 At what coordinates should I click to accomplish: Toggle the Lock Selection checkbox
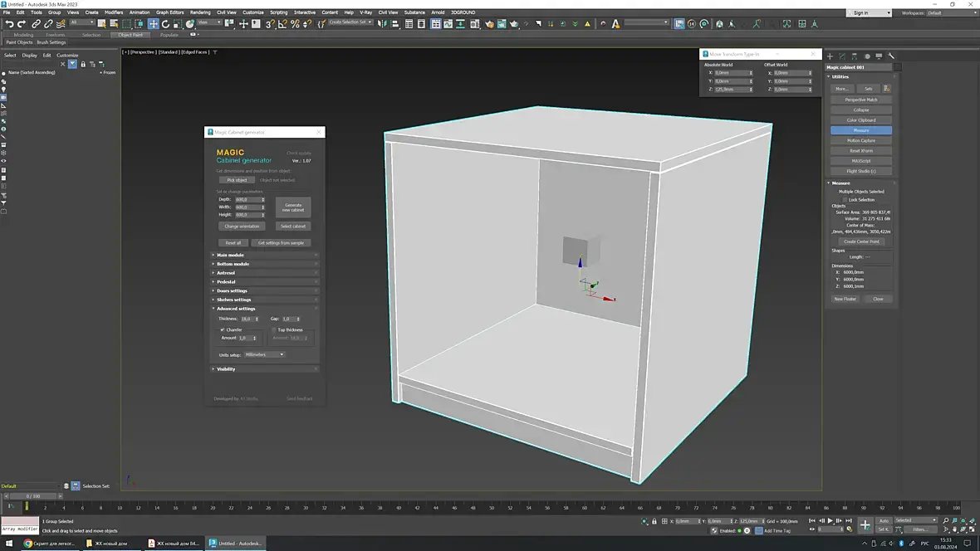[845, 199]
